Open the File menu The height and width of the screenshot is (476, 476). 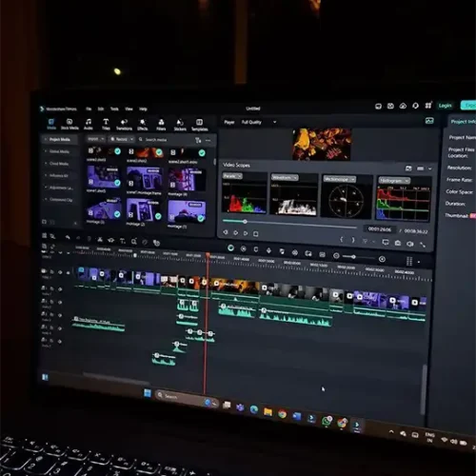[89, 109]
